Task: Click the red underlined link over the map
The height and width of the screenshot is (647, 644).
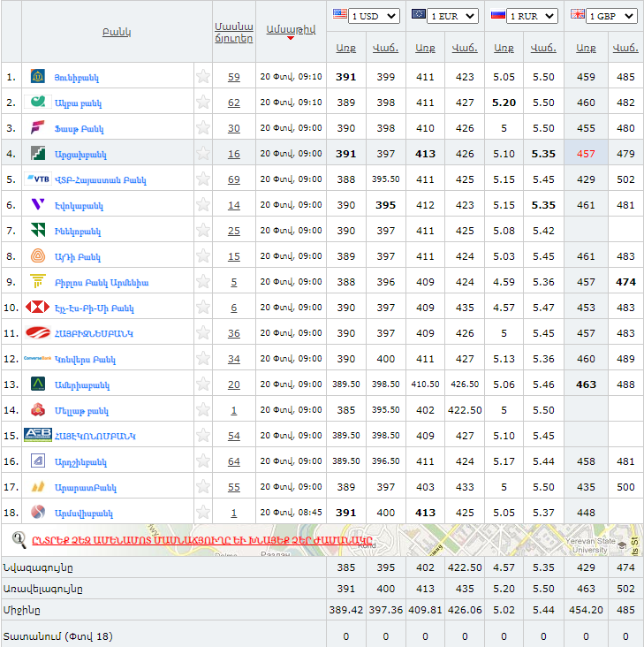Action: click(x=202, y=540)
